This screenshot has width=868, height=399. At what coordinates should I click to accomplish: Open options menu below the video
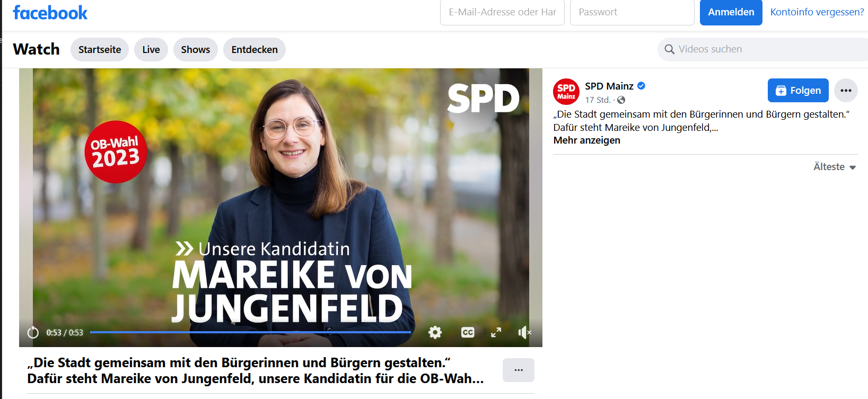pyautogui.click(x=518, y=370)
